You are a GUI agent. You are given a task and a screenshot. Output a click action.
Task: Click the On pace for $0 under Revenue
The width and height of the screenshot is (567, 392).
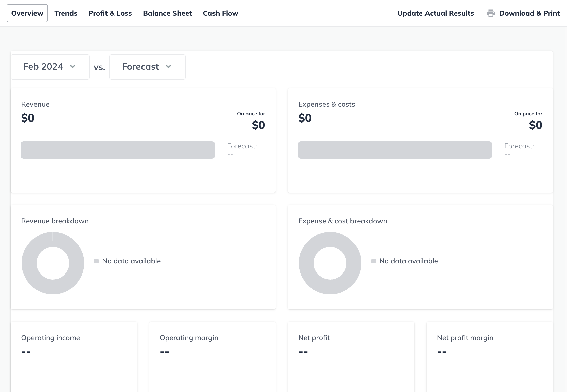click(258, 124)
